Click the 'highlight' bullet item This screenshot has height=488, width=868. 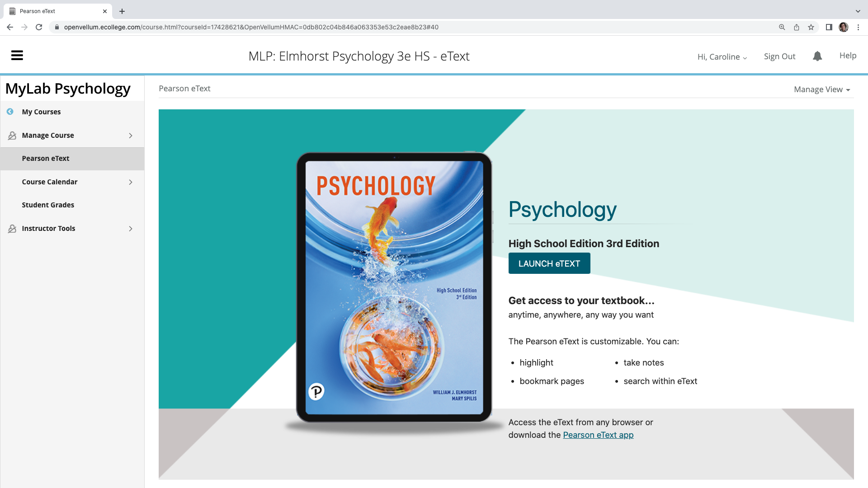click(x=536, y=362)
